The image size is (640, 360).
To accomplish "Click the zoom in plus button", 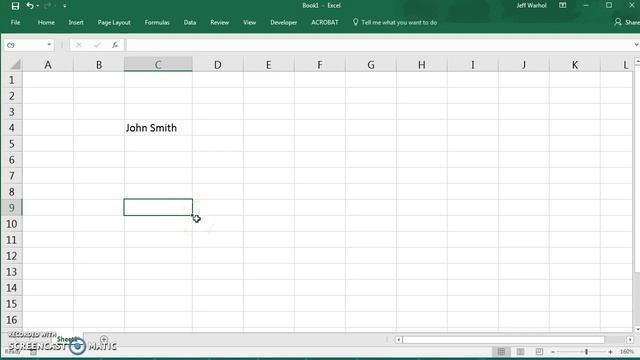I will pos(610,352).
